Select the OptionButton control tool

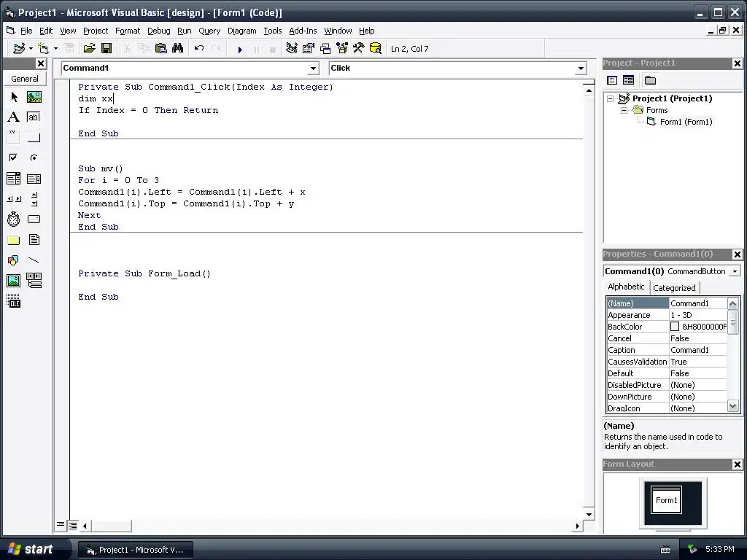pos(34,157)
